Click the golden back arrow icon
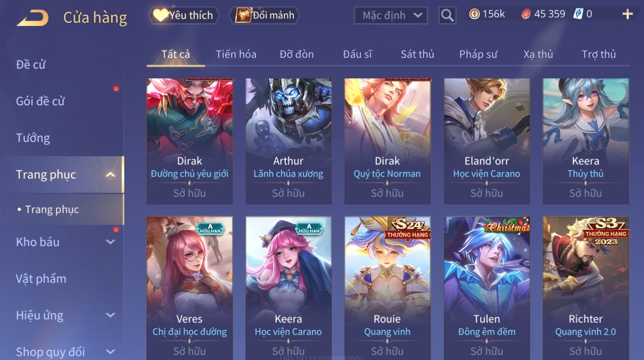This screenshot has height=360, width=644. pyautogui.click(x=33, y=18)
